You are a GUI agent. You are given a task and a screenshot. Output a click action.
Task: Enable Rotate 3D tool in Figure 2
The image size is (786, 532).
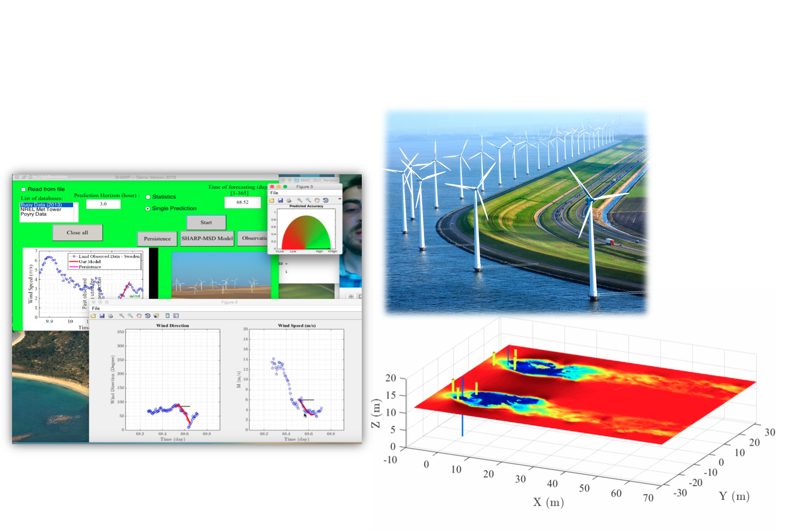[x=148, y=316]
